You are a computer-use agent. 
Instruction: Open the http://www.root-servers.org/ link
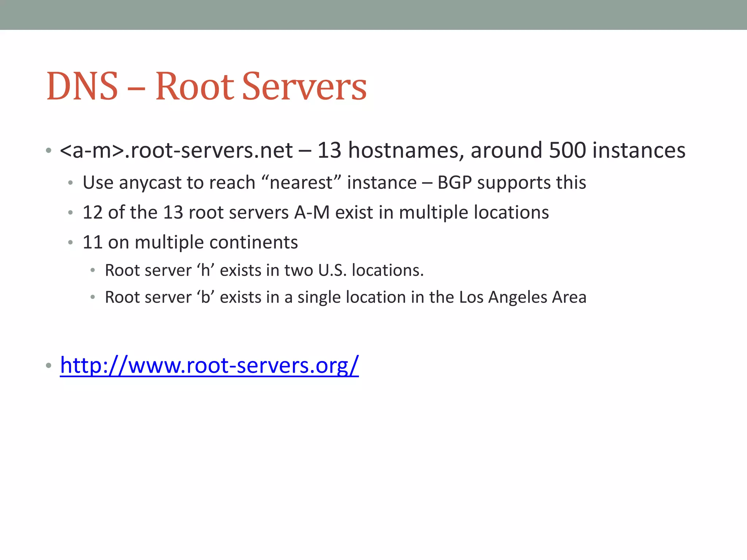[x=209, y=365]
